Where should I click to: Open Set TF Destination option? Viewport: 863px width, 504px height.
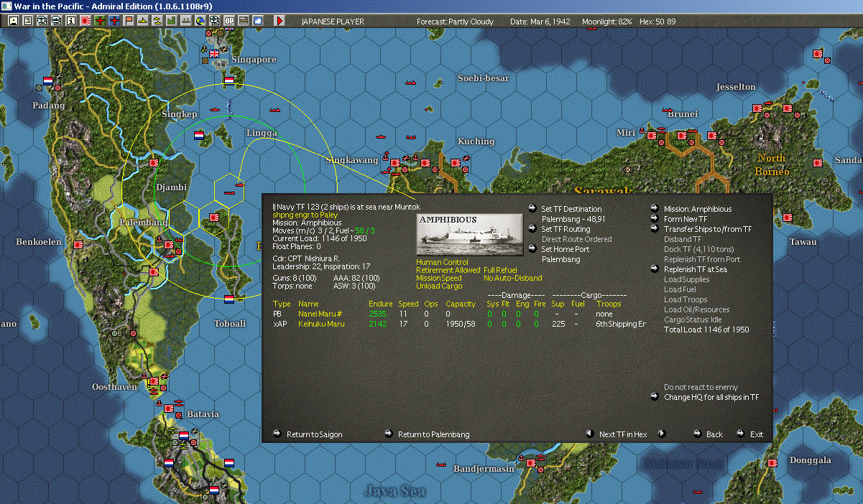pyautogui.click(x=571, y=209)
